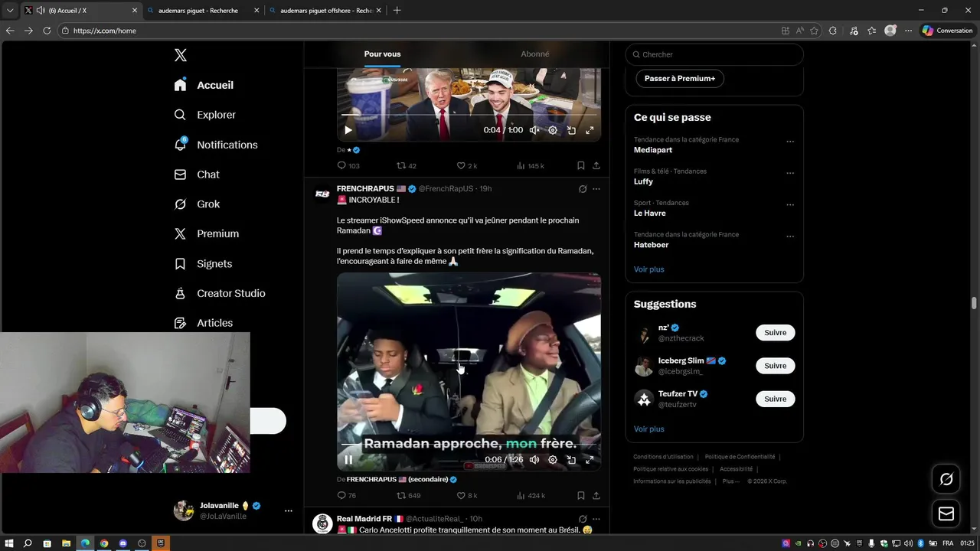
Task: Expand browser tab list chevron
Action: pyautogui.click(x=9, y=11)
